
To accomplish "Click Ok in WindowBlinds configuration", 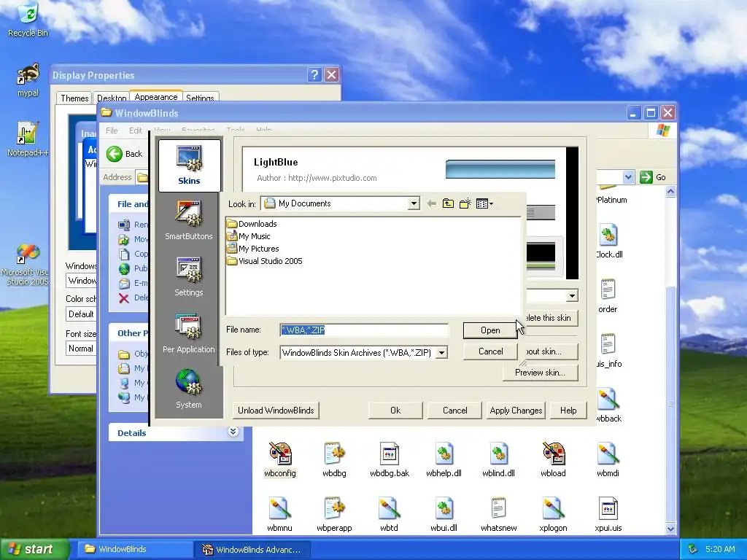I will (x=395, y=411).
